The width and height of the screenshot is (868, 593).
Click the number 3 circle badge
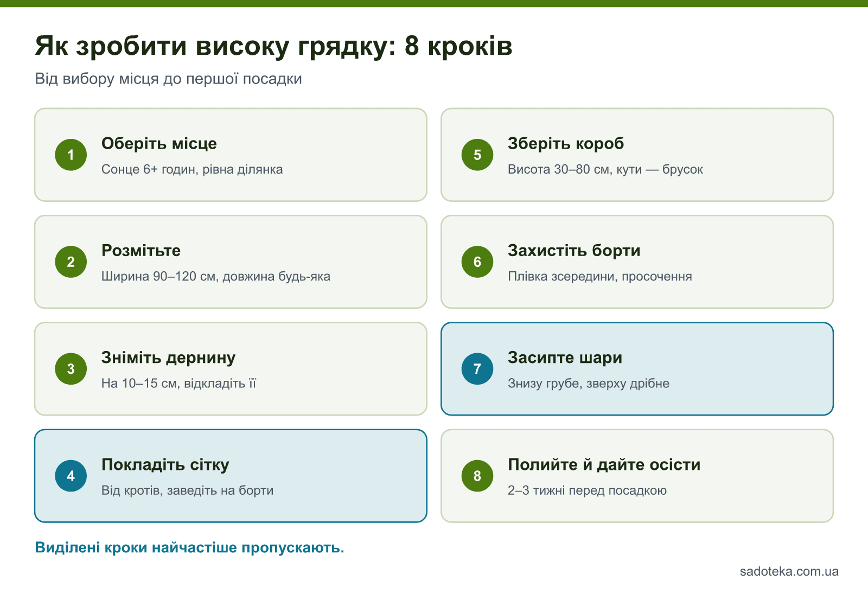pyautogui.click(x=71, y=369)
